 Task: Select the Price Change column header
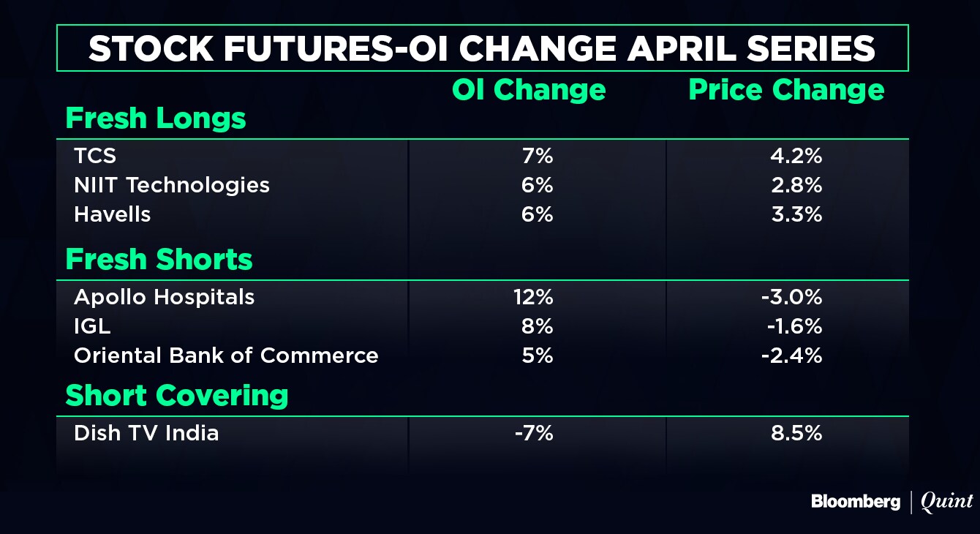pyautogui.click(x=787, y=90)
